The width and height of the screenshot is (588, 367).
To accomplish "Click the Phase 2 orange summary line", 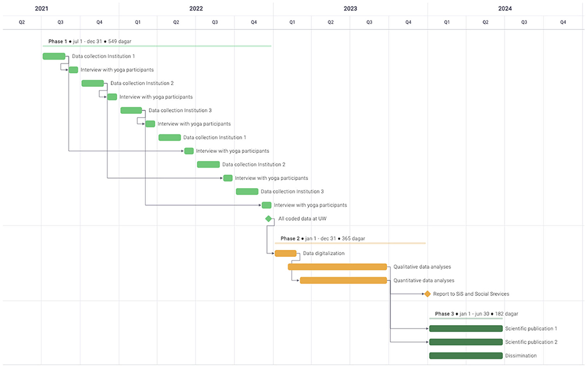I will point(350,243).
